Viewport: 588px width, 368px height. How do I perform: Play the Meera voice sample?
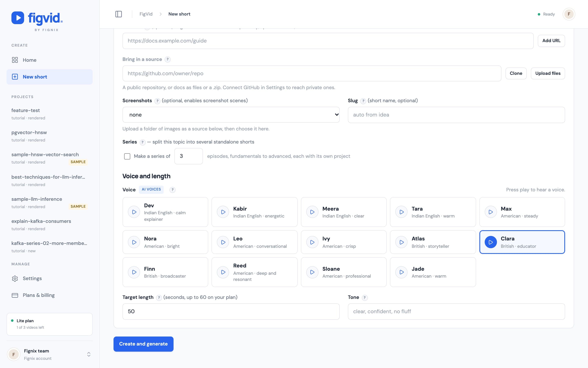pyautogui.click(x=312, y=212)
